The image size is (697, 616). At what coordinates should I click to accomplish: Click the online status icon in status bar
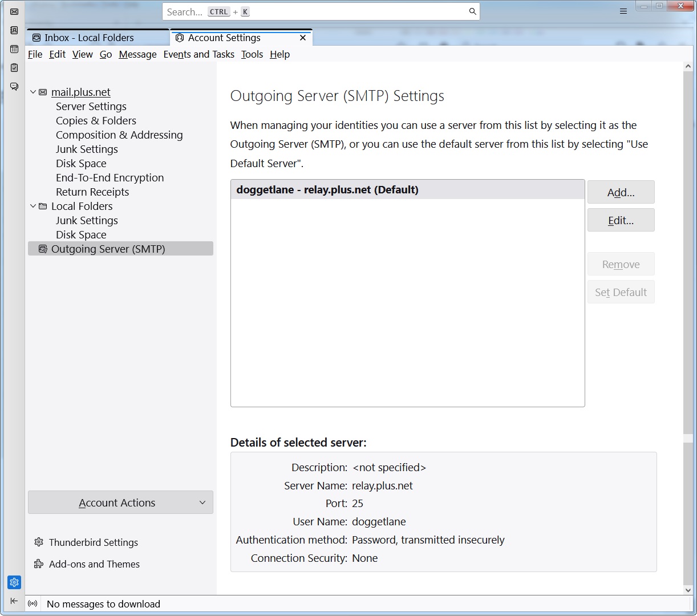click(x=33, y=603)
